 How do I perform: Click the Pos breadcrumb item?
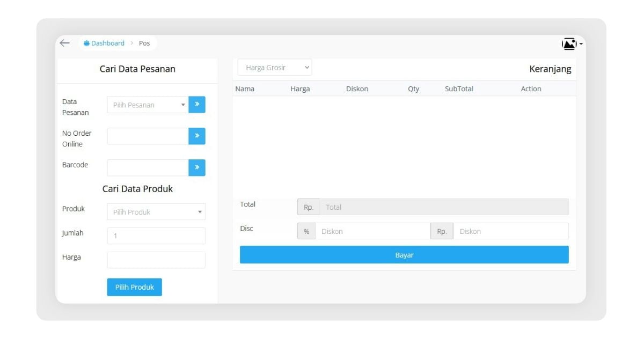pyautogui.click(x=144, y=43)
